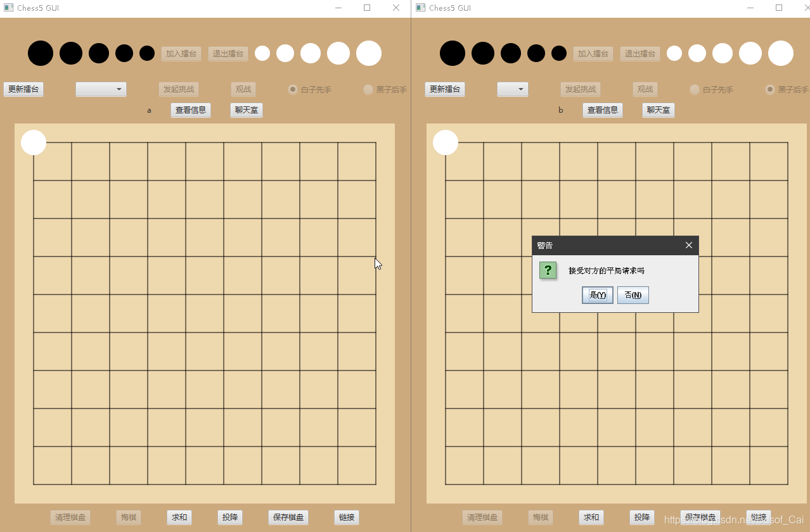Click 加入擂台 in left window
Image resolution: width=810 pixels, height=532 pixels.
click(x=181, y=54)
